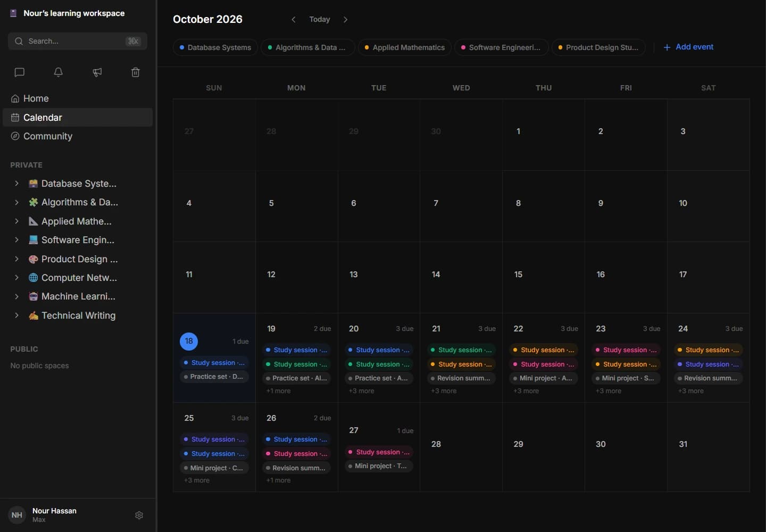Expand the Machine Learning page chevron
Image resolution: width=766 pixels, height=532 pixels.
coord(16,296)
